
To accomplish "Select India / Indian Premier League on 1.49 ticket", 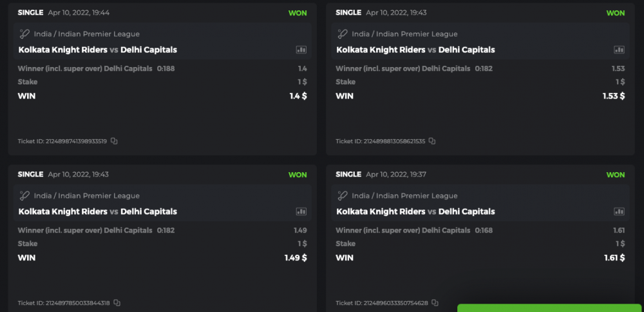I will (86, 196).
